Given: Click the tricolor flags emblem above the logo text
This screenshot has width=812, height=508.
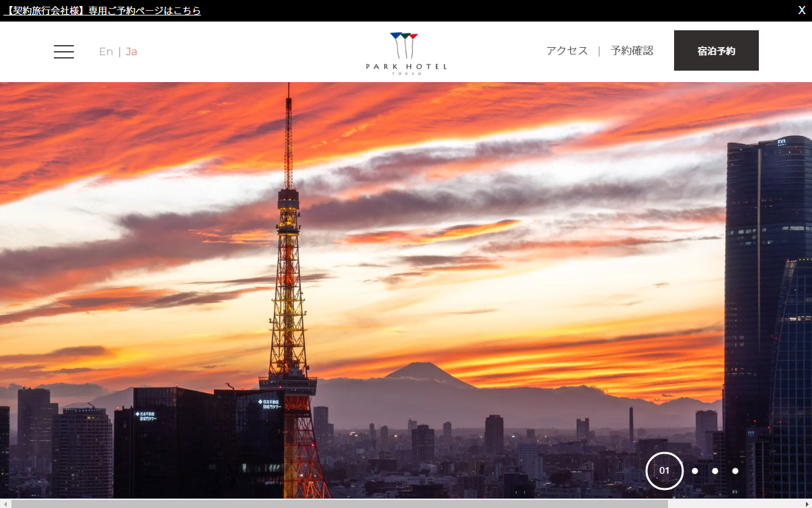Looking at the screenshot, I should click(404, 37).
